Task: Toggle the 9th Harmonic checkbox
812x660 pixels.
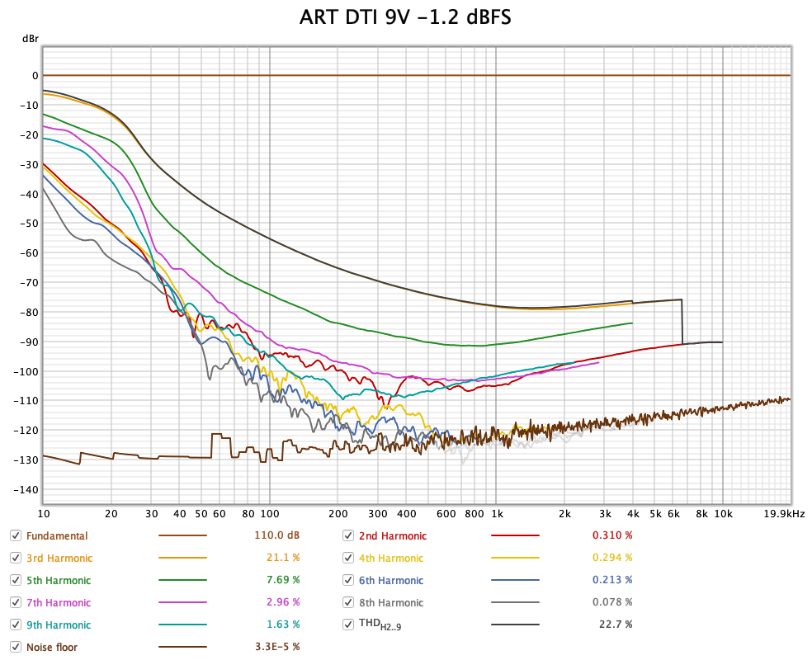Action: 16,625
